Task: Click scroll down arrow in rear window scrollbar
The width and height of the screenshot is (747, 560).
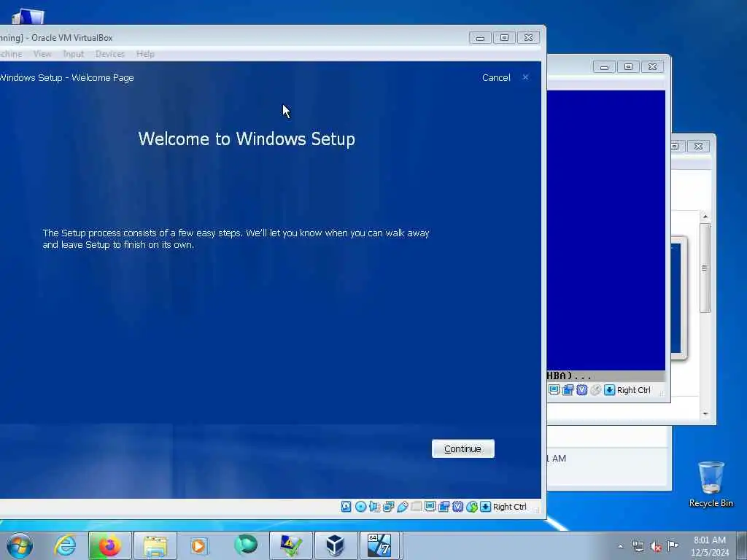Action: tap(705, 414)
